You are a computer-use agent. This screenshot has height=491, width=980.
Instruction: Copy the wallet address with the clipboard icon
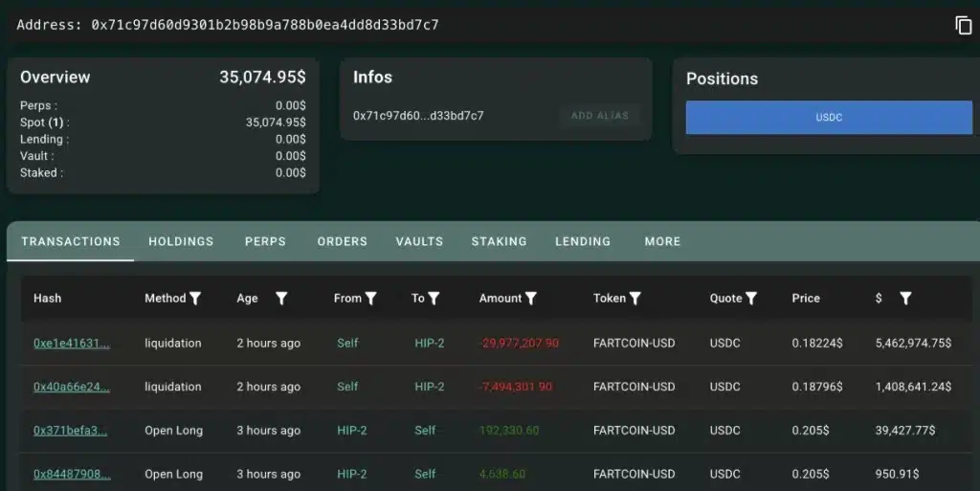[963, 25]
